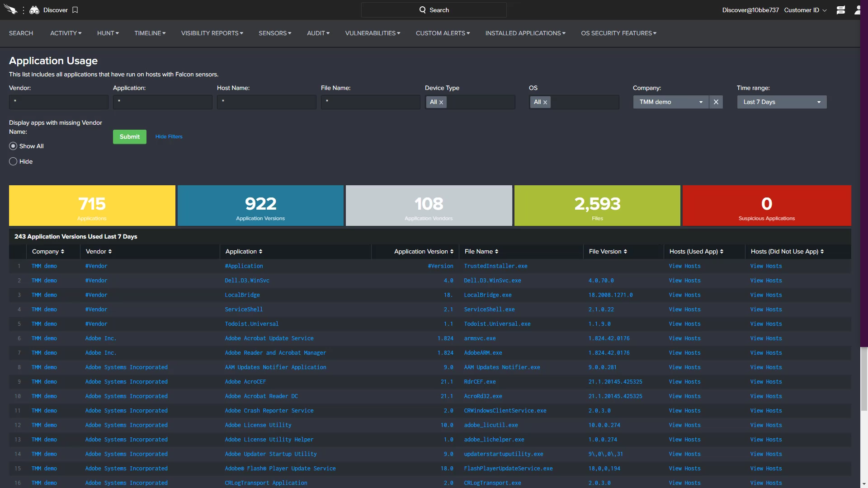868x488 pixels.
Task: Click the red 0 Suspicious Applications tile
Action: [767, 206]
